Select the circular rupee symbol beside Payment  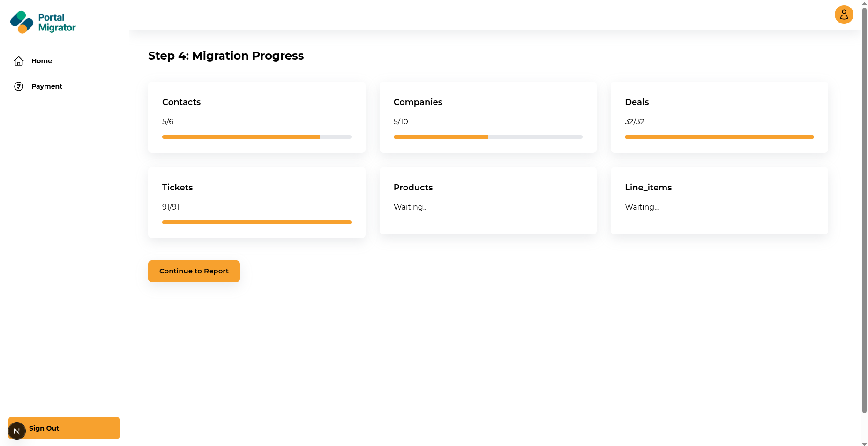pos(18,86)
